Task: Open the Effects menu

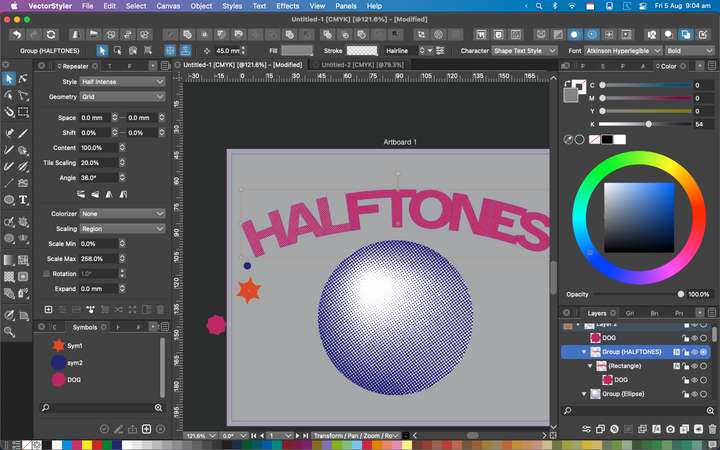Action: (288, 6)
